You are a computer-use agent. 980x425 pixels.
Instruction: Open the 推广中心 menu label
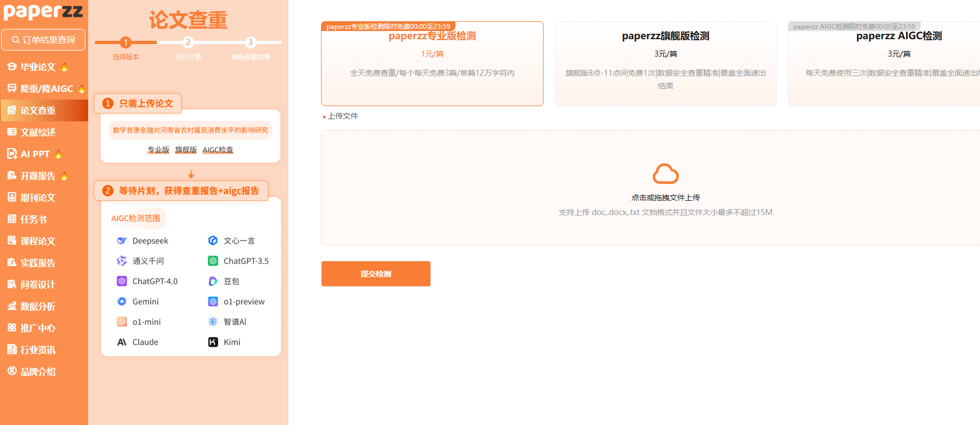[38, 328]
